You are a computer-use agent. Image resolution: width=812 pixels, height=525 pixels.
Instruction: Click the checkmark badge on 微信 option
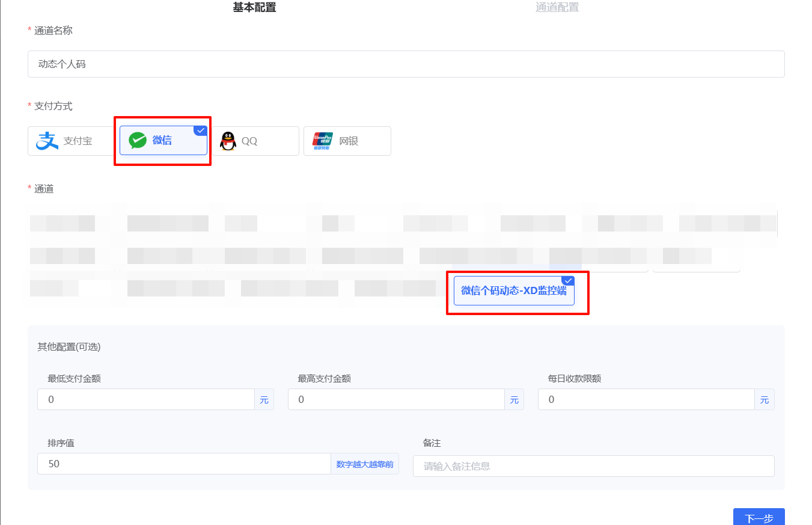tap(200, 130)
